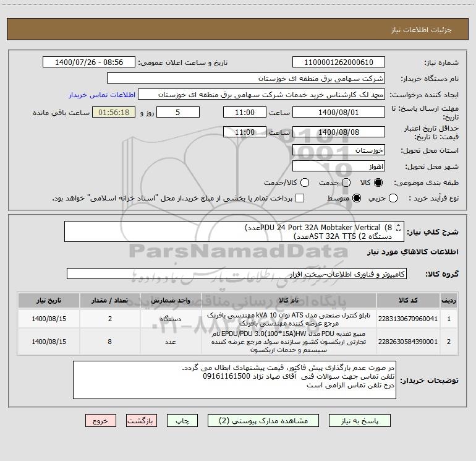Image resolution: width=476 pixels, height=461 pixels.
Task: Click the اطلاعات کالاهای مورد نیاز heading
Action: point(413,252)
